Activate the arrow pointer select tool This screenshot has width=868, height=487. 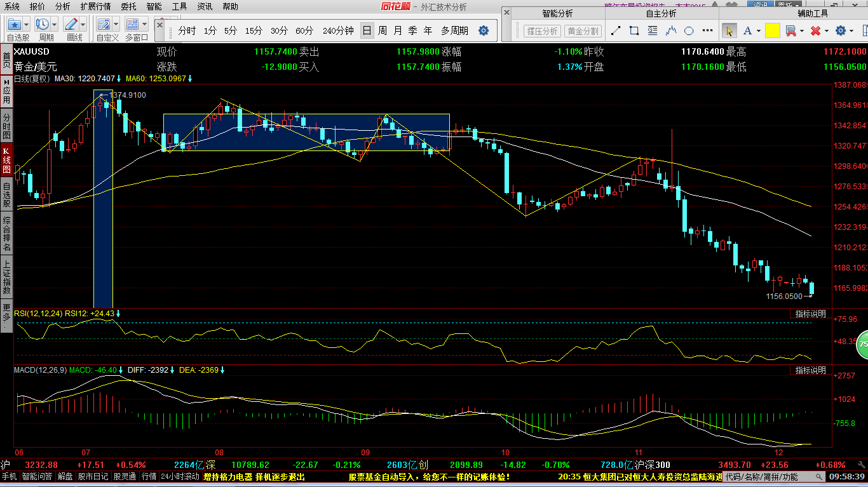(729, 30)
